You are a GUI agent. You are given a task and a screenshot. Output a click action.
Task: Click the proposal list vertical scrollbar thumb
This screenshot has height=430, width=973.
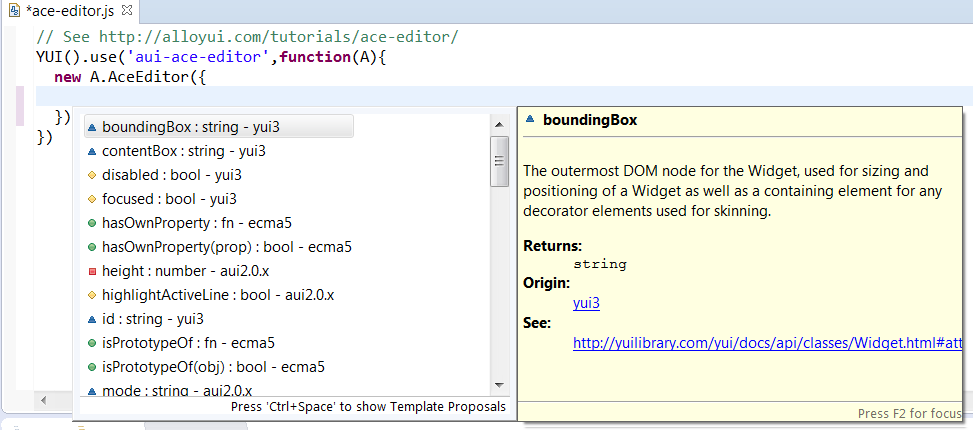coord(499,161)
